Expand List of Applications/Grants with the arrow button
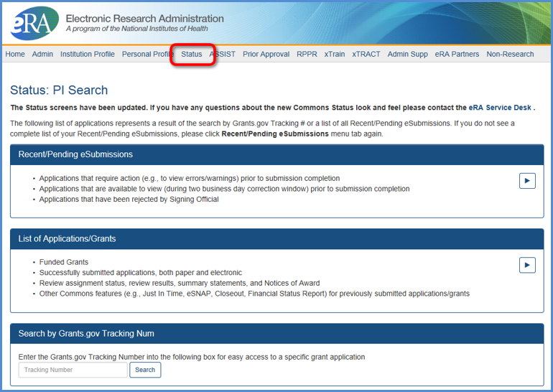The image size is (553, 392). click(527, 265)
